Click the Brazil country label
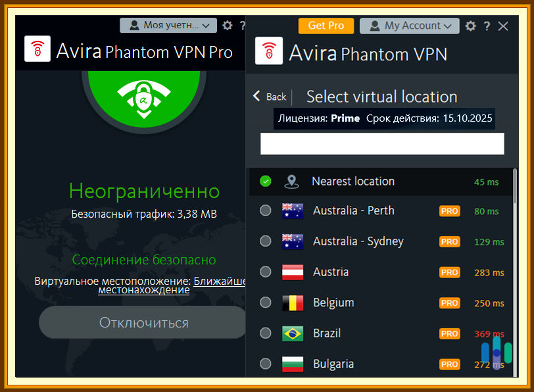Screen dimensions: 534x392 click(x=327, y=333)
